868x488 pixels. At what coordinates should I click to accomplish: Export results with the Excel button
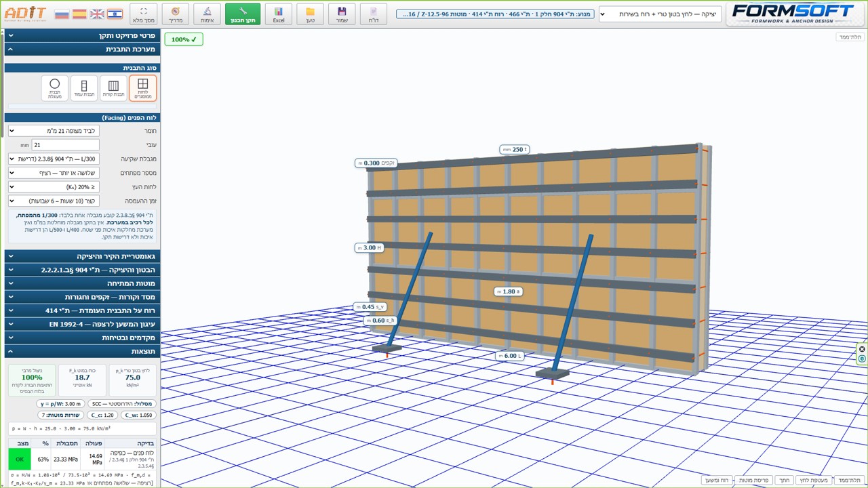[x=279, y=14]
